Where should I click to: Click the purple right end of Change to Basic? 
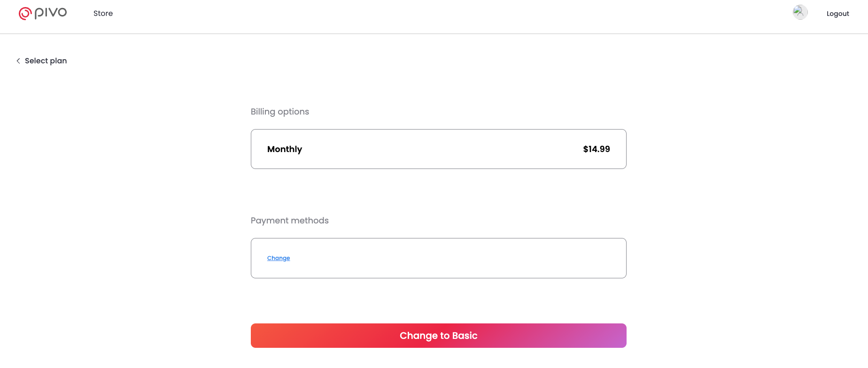(606, 336)
